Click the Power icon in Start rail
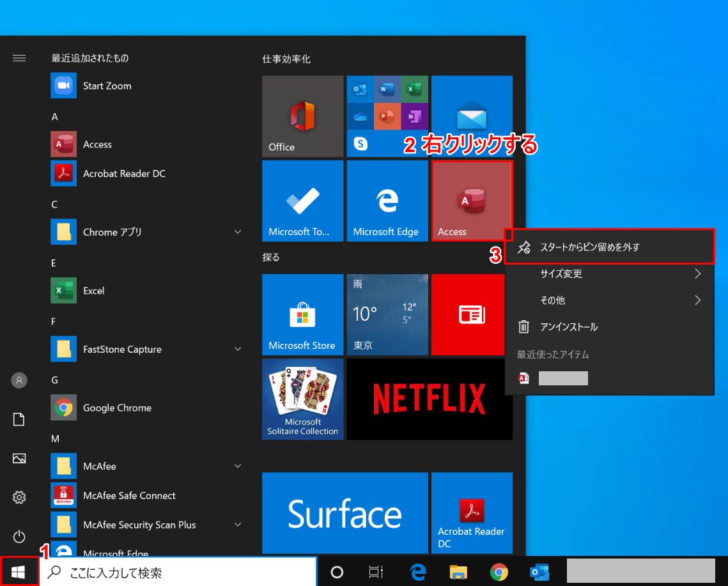The width and height of the screenshot is (728, 586). [x=19, y=536]
